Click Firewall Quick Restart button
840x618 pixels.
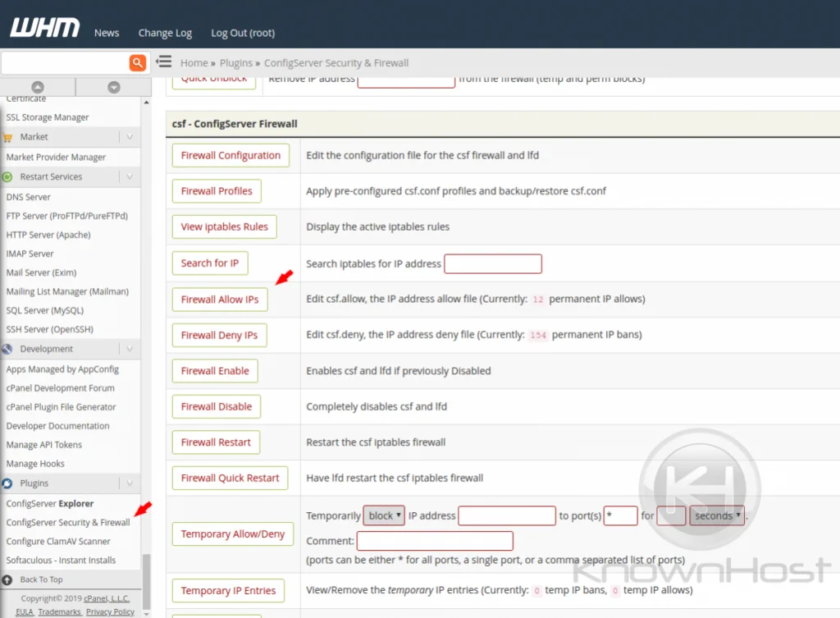coord(230,478)
